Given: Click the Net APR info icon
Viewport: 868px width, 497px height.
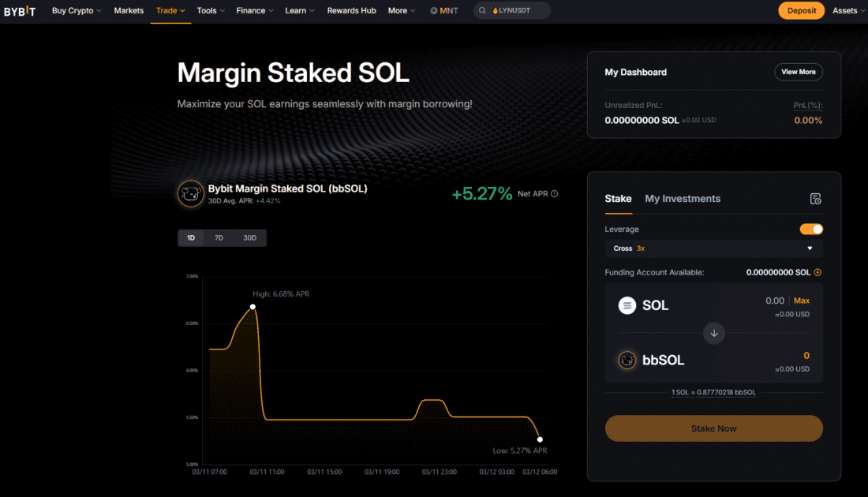Looking at the screenshot, I should (x=554, y=194).
